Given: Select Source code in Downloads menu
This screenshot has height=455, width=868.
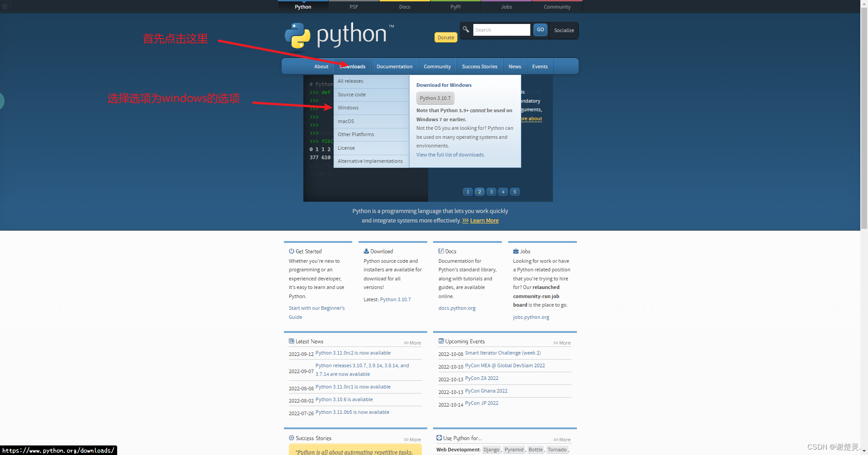Looking at the screenshot, I should [x=371, y=95].
